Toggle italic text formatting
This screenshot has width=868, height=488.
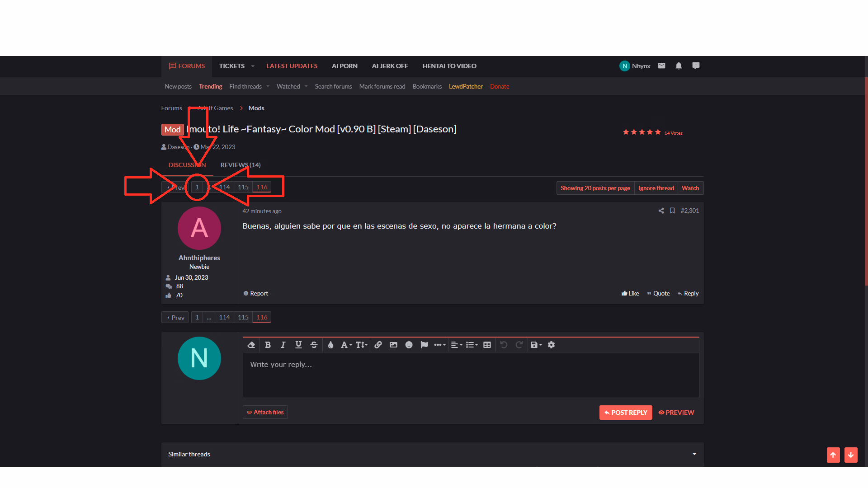[x=283, y=345]
